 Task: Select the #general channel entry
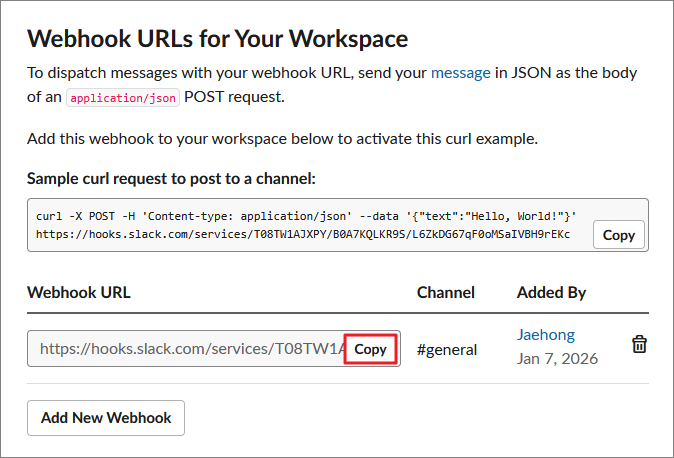coord(447,349)
